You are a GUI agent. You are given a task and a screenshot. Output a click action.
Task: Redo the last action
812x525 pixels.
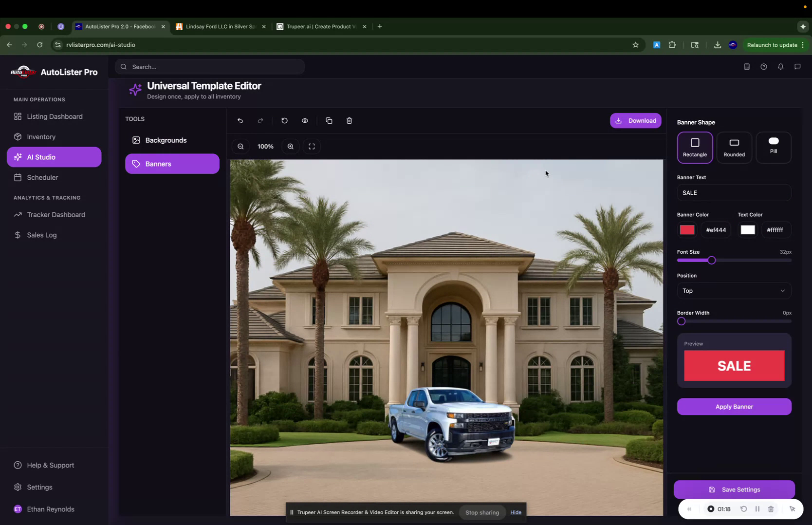[x=260, y=120]
